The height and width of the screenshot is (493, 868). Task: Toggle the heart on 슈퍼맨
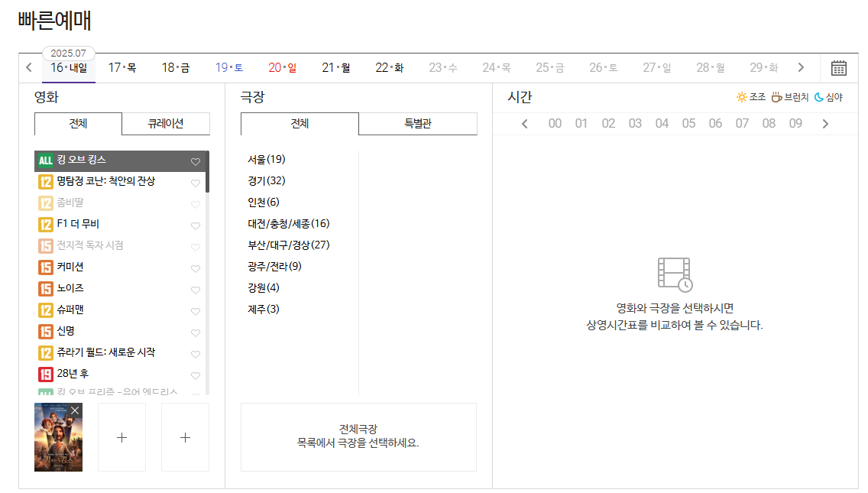tap(196, 311)
